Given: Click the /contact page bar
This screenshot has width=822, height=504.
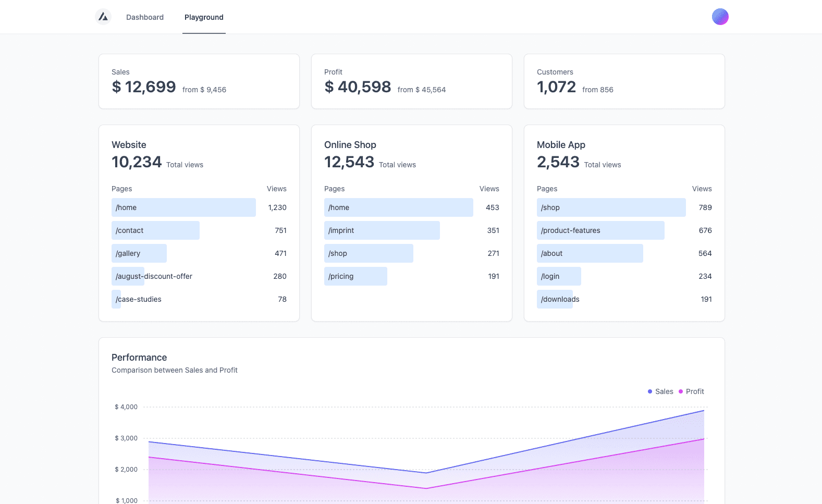Looking at the screenshot, I should coord(155,230).
